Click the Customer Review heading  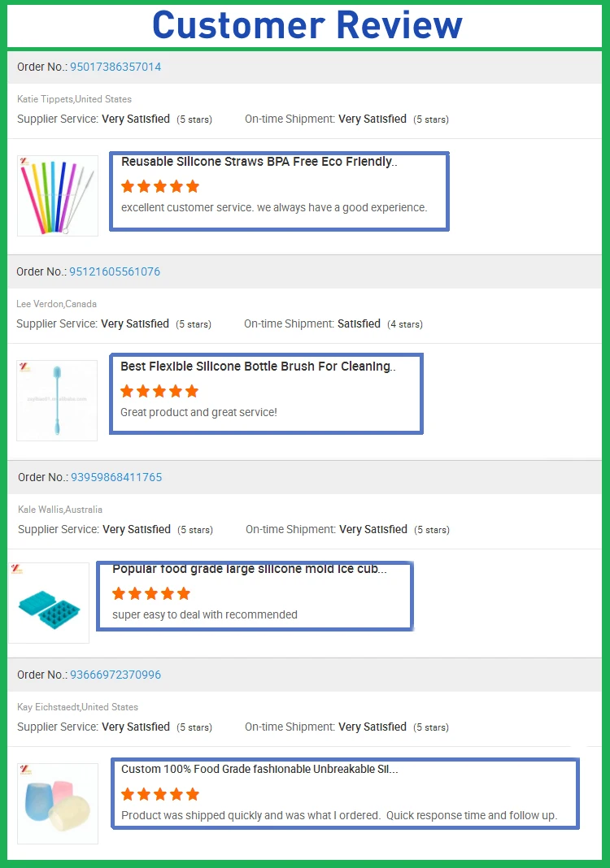tap(307, 25)
